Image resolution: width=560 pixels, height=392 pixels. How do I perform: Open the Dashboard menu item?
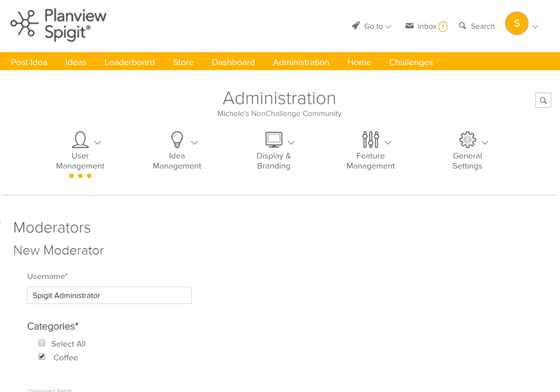pos(233,62)
